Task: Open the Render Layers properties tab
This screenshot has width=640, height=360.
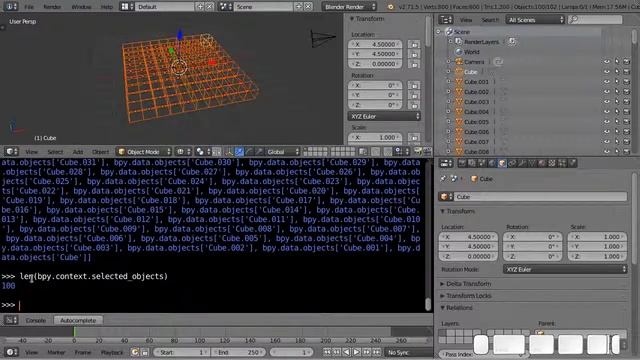Action: pyautogui.click(x=472, y=163)
